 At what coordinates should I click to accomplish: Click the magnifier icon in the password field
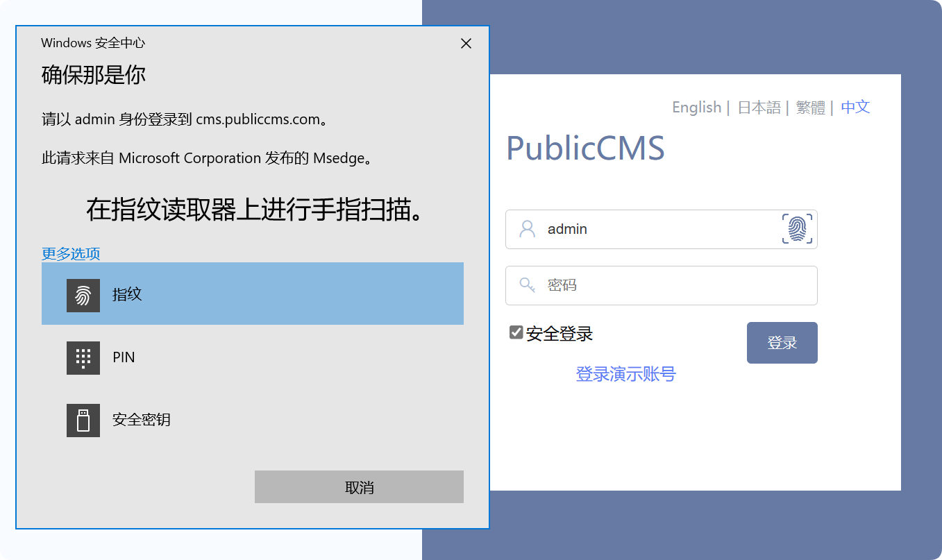point(528,285)
